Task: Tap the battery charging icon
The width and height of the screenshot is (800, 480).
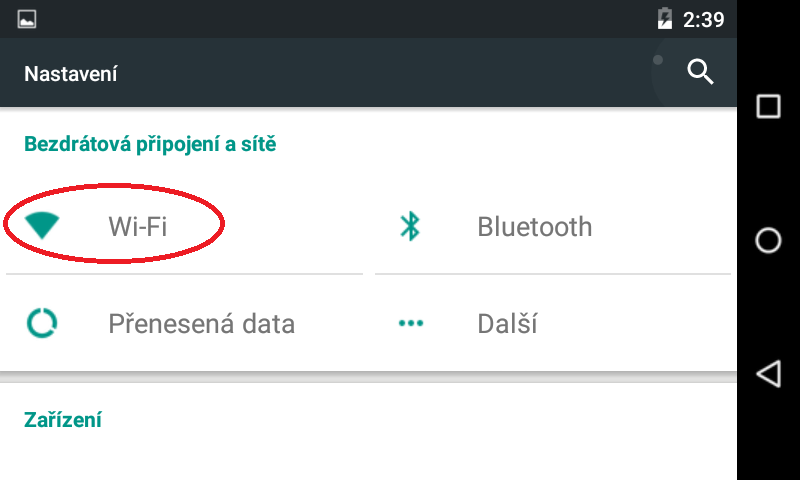Action: point(665,19)
